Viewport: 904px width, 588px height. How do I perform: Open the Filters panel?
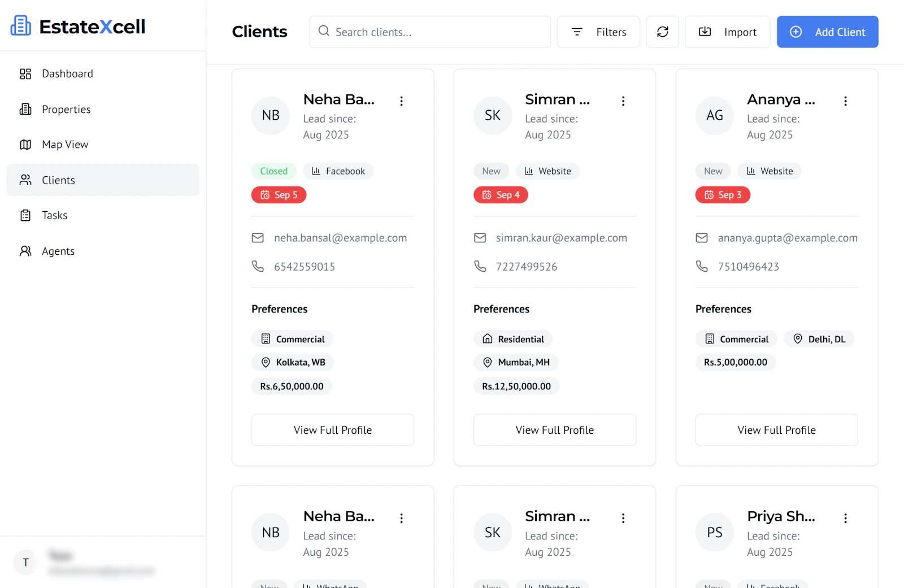click(598, 32)
